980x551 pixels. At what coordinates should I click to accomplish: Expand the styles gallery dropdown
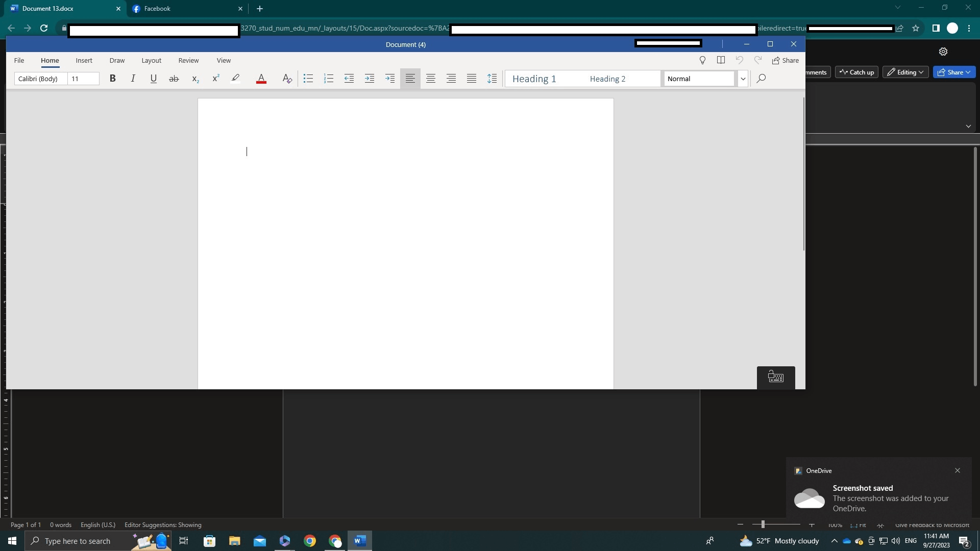pyautogui.click(x=743, y=79)
